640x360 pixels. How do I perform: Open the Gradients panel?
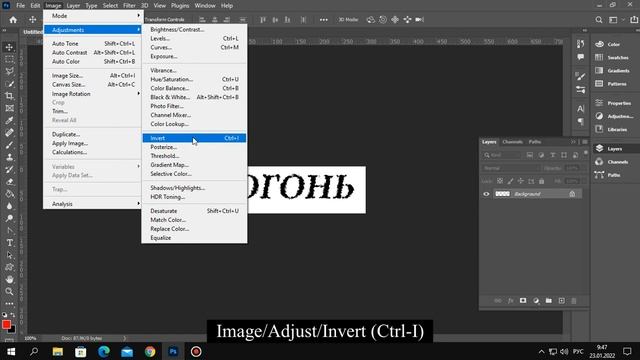[x=612, y=71]
